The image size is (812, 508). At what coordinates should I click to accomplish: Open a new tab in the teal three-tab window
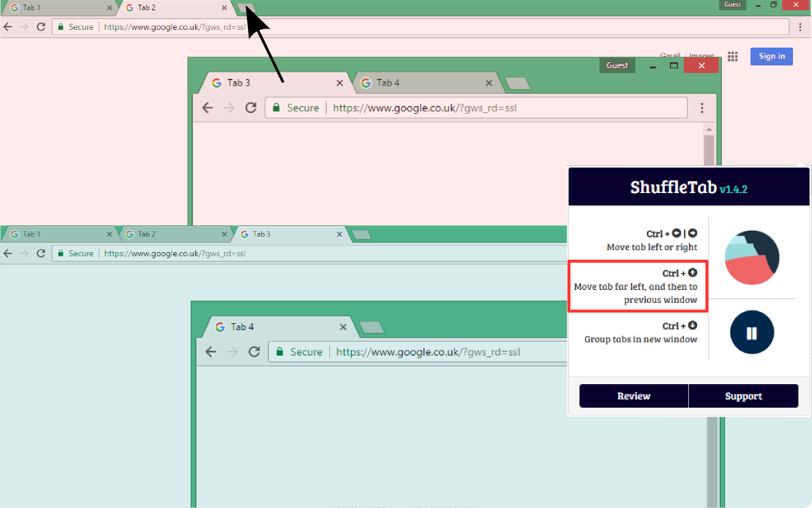pyautogui.click(x=362, y=234)
